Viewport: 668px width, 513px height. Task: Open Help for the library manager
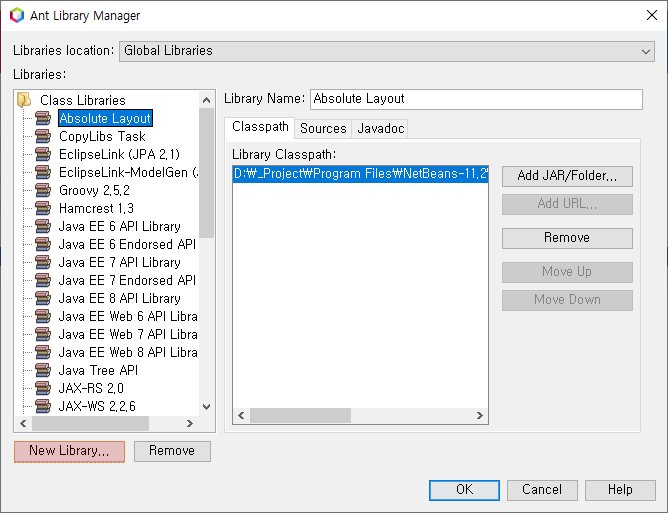pos(620,490)
